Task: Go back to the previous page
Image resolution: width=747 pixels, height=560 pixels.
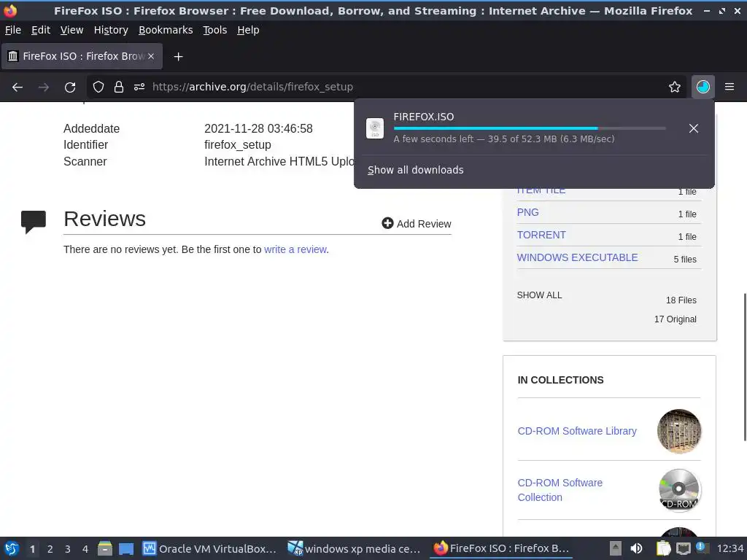Action: click(x=18, y=87)
